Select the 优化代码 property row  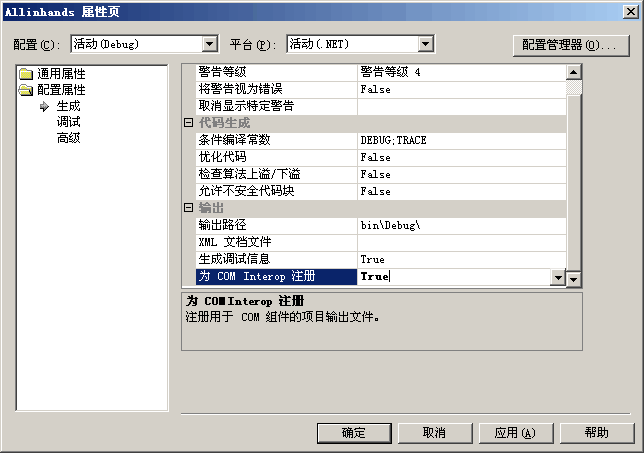tap(276, 157)
